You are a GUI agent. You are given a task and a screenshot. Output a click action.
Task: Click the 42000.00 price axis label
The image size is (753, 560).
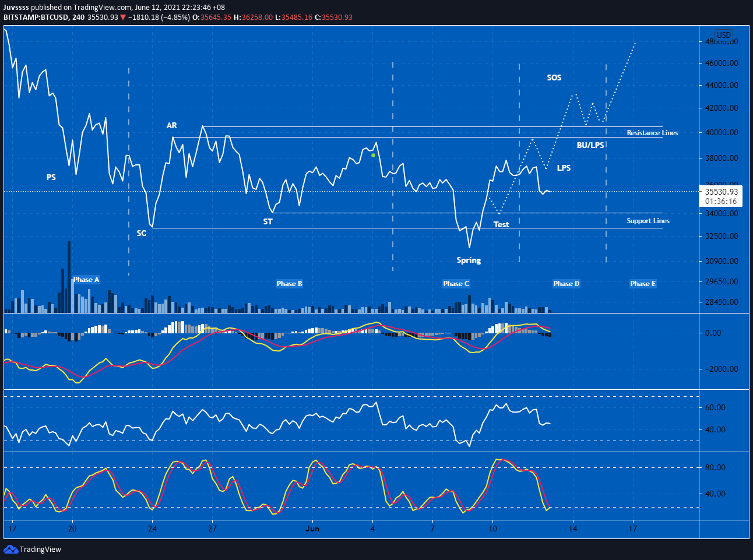[x=722, y=108]
